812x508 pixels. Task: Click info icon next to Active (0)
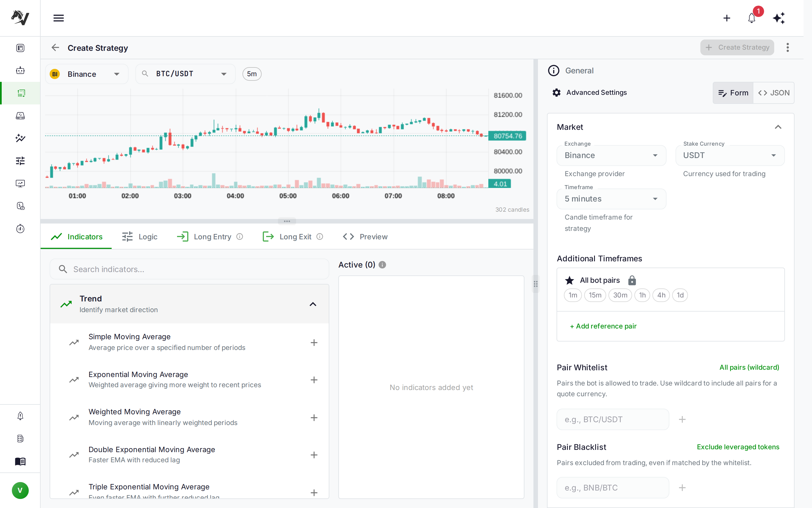coord(382,265)
